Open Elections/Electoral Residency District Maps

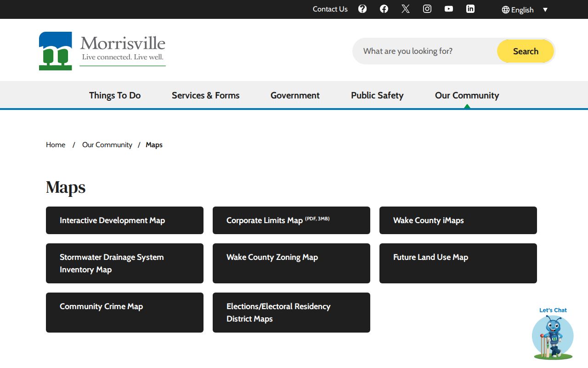291,312
